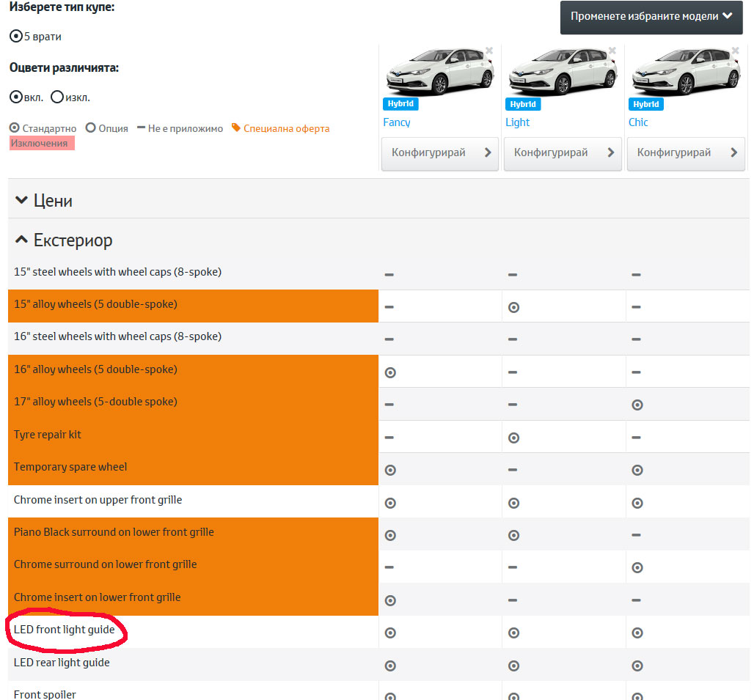
Task: Remove the Fancy model with its X icon
Action: (x=489, y=51)
